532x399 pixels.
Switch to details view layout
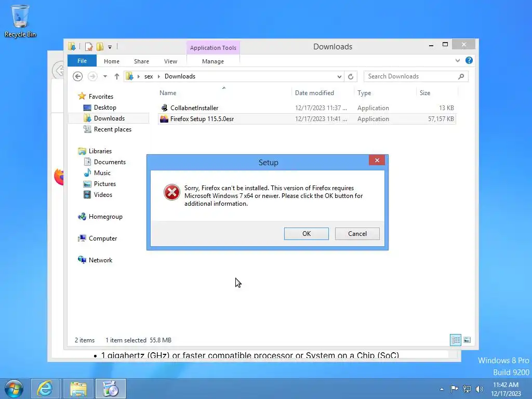(455, 340)
